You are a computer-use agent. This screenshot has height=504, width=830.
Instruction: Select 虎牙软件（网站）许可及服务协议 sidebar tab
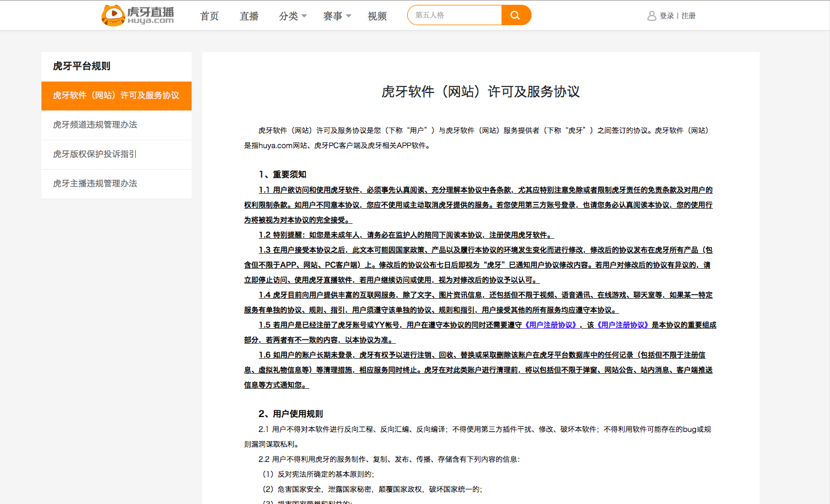[x=117, y=95]
